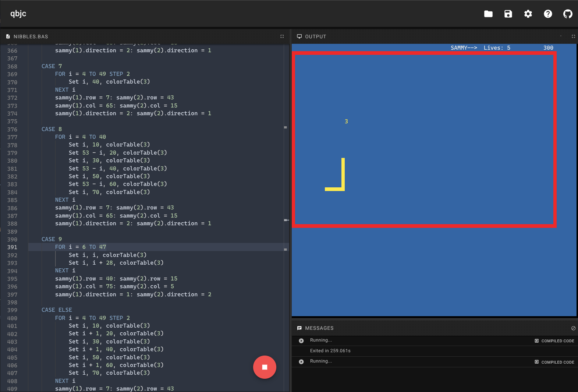Viewport: 578px width, 392px height.
Task: Place cursor on line 391 FOR statement
Action: (x=81, y=247)
